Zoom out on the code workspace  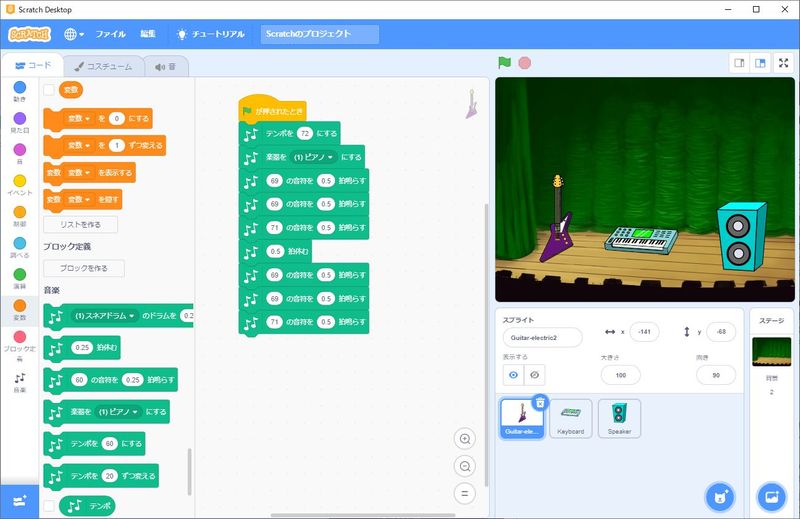click(464, 466)
